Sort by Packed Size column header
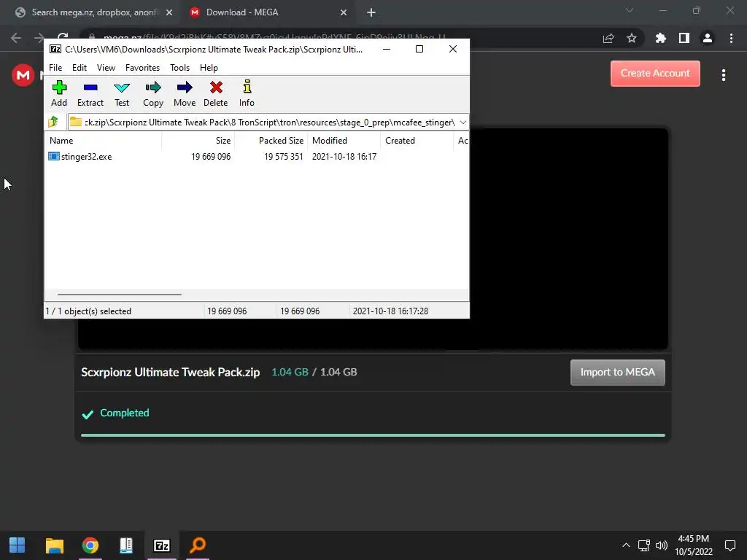Image resolution: width=747 pixels, height=560 pixels. click(271, 141)
